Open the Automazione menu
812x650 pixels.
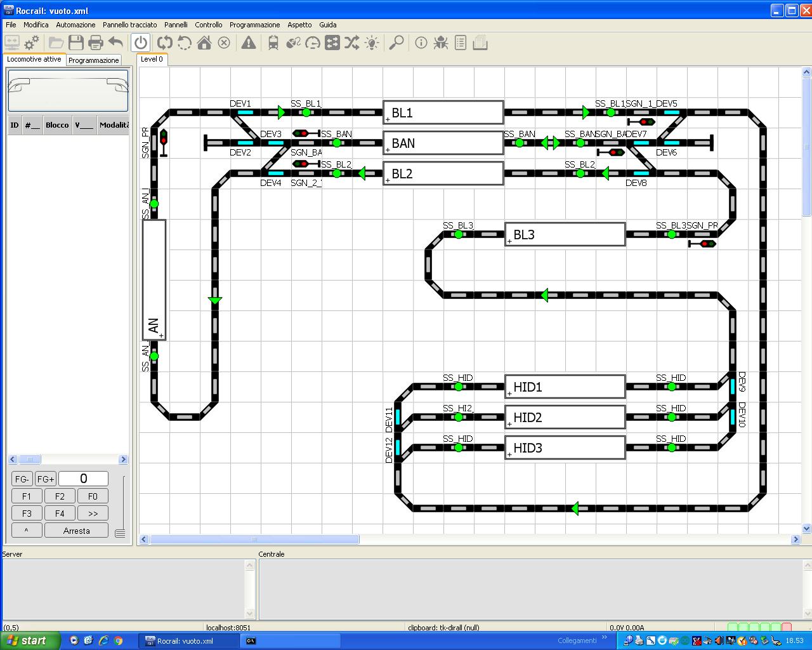point(75,25)
